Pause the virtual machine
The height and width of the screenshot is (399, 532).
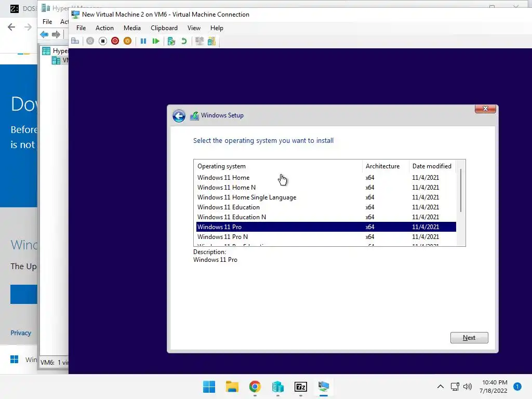pos(143,41)
